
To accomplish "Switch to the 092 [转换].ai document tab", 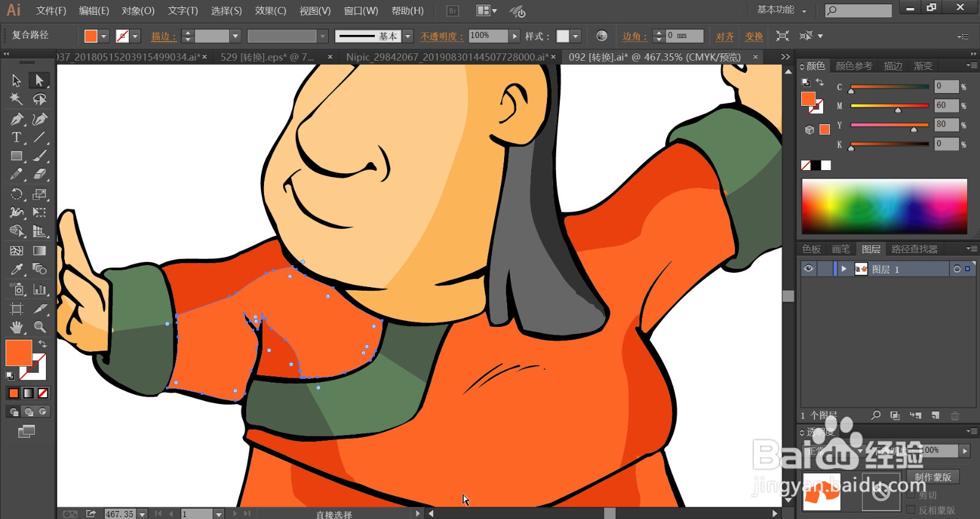I will [x=655, y=57].
